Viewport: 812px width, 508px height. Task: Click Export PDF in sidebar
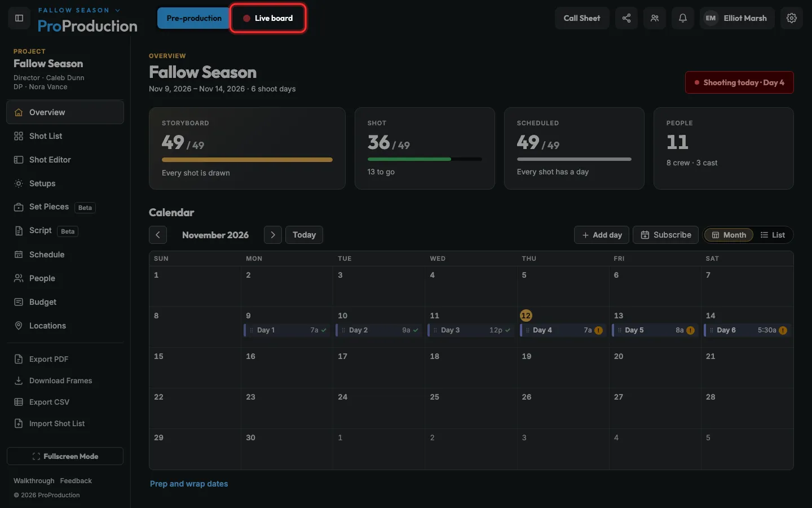coord(65,359)
